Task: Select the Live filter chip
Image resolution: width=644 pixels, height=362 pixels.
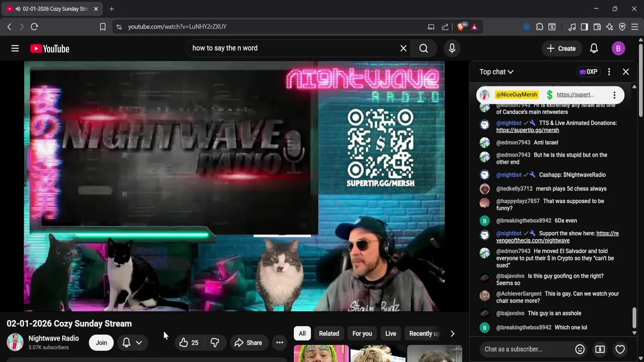Action: [390, 333]
